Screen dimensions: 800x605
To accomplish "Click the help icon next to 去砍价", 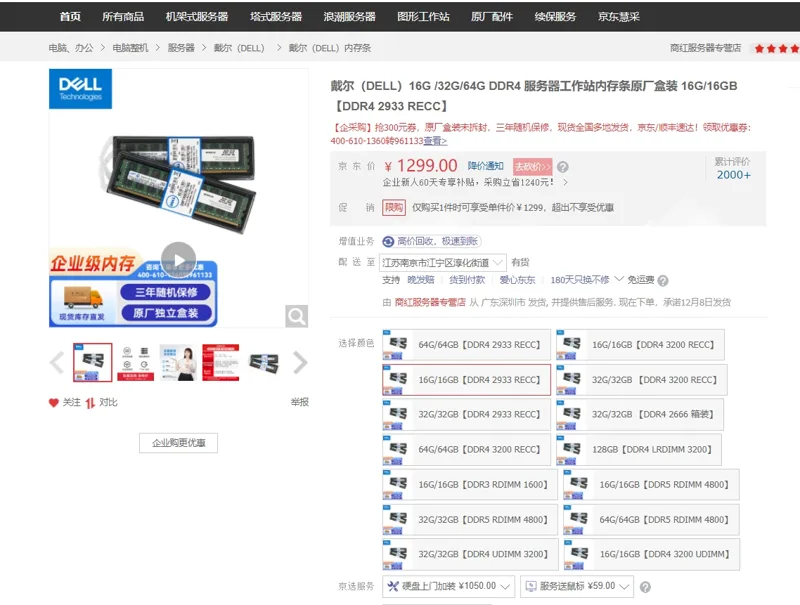I will [562, 167].
